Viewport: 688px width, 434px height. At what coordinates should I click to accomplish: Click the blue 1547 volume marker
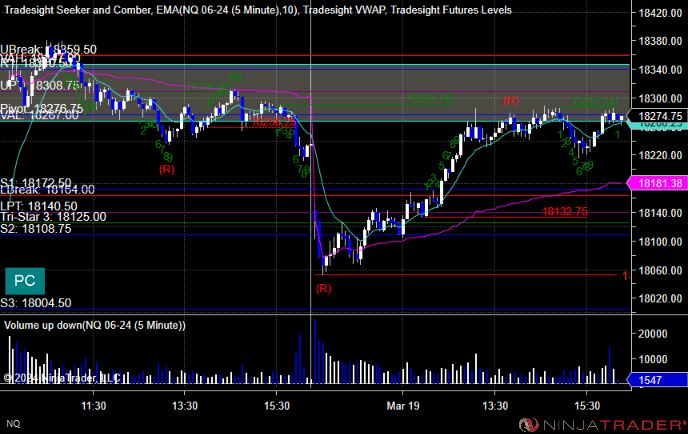coord(658,380)
